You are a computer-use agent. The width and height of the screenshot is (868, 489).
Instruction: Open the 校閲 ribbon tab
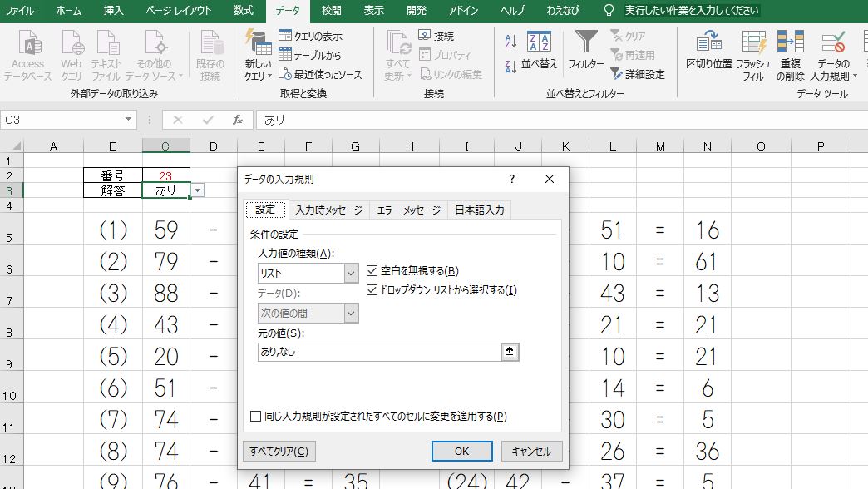point(331,11)
